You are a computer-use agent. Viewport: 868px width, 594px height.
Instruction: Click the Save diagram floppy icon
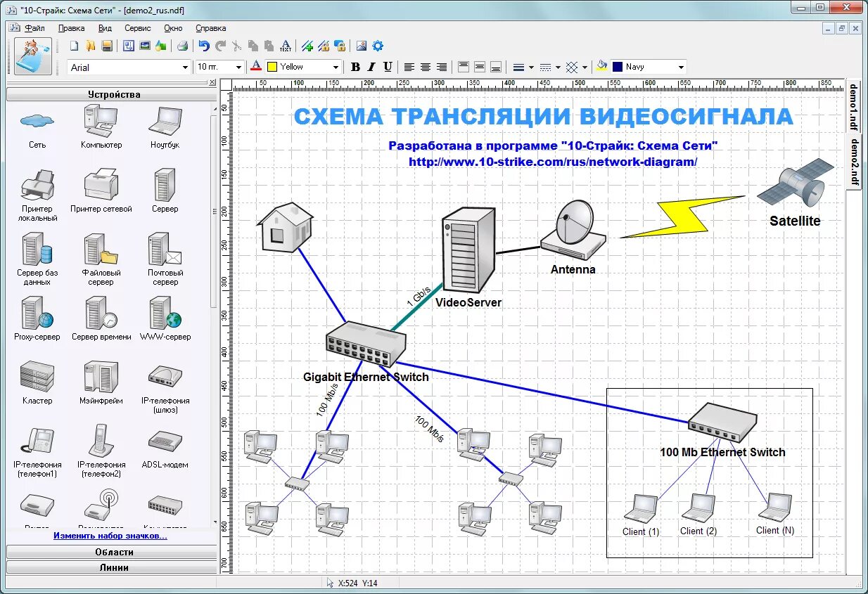106,46
